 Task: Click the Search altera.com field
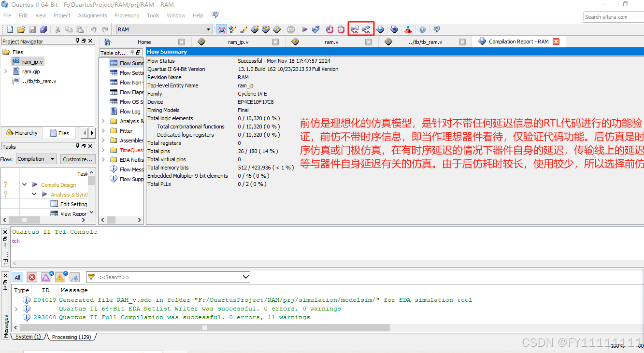(x=614, y=17)
